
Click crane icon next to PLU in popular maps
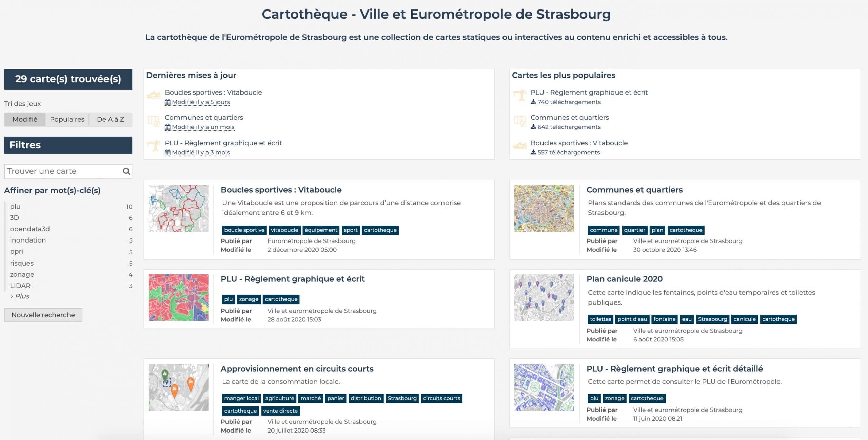(519, 95)
